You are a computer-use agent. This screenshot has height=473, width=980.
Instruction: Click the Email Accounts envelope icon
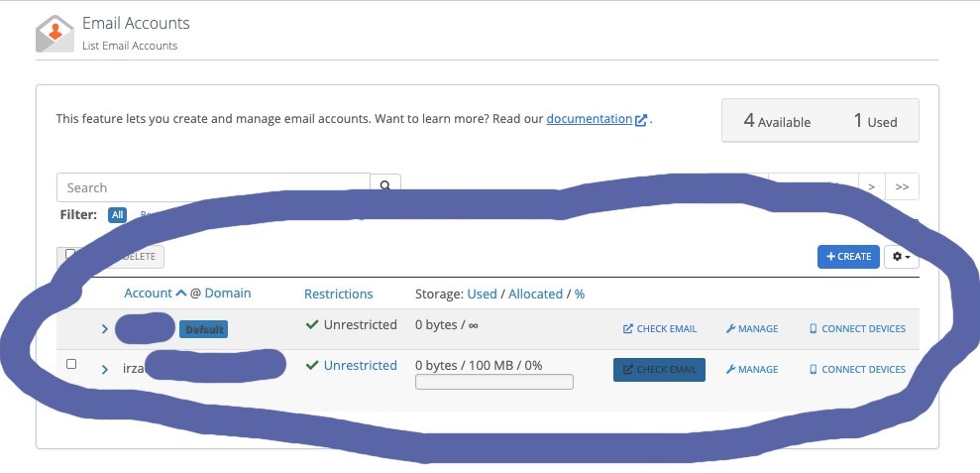point(54,33)
